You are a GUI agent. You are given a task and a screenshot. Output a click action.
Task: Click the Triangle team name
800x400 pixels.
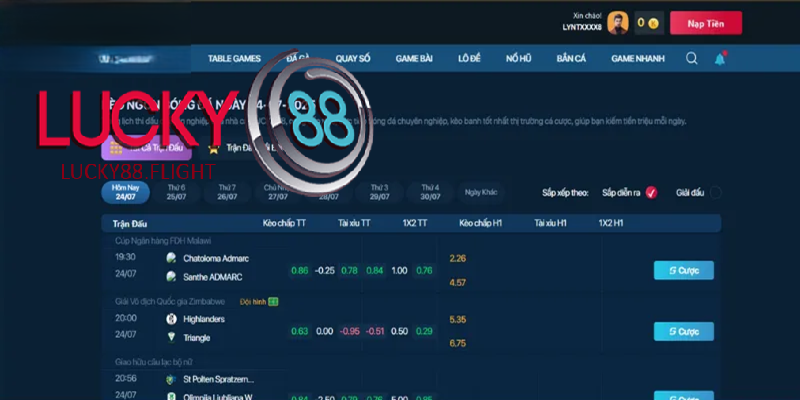pos(196,338)
